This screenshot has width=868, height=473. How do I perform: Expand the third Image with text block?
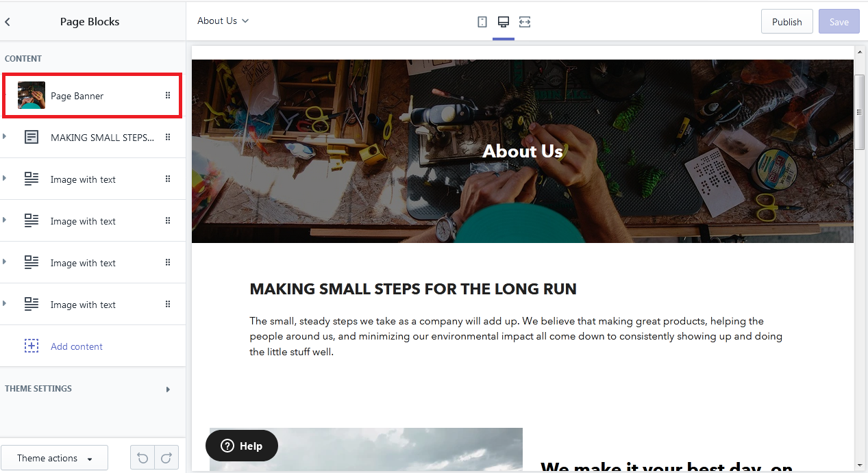[x=4, y=262]
